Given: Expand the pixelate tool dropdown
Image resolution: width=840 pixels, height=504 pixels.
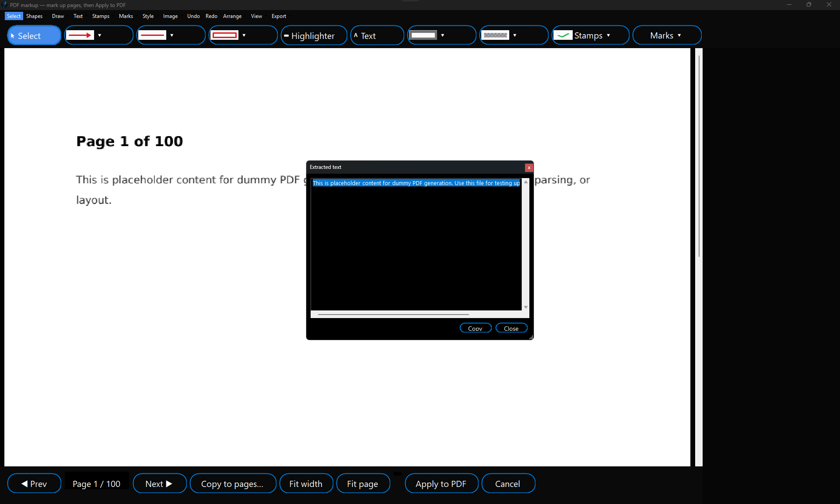Looking at the screenshot, I should [515, 35].
